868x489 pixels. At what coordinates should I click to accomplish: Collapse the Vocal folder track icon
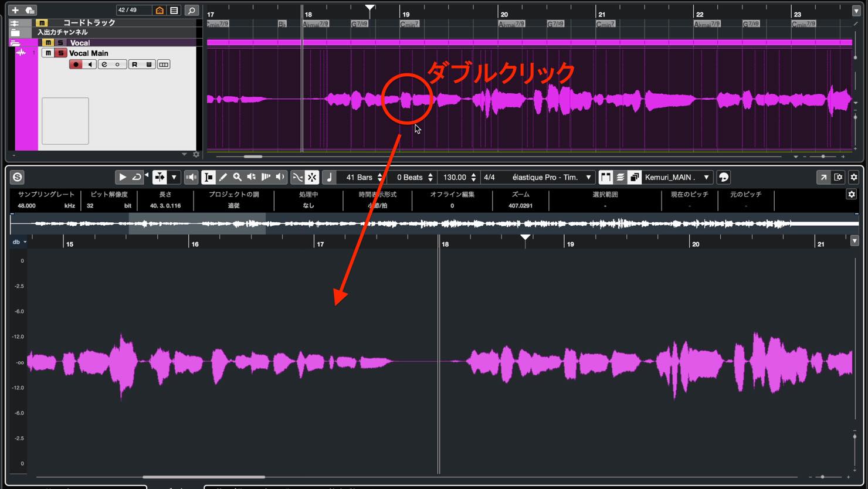click(15, 43)
